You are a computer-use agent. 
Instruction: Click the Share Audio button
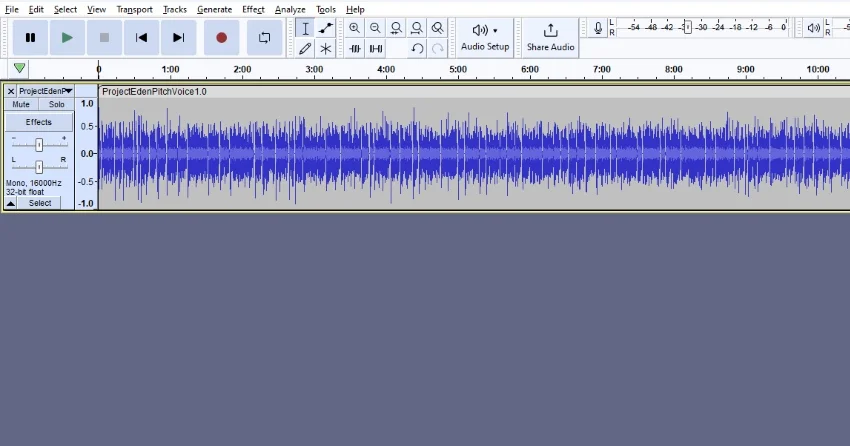click(x=550, y=37)
